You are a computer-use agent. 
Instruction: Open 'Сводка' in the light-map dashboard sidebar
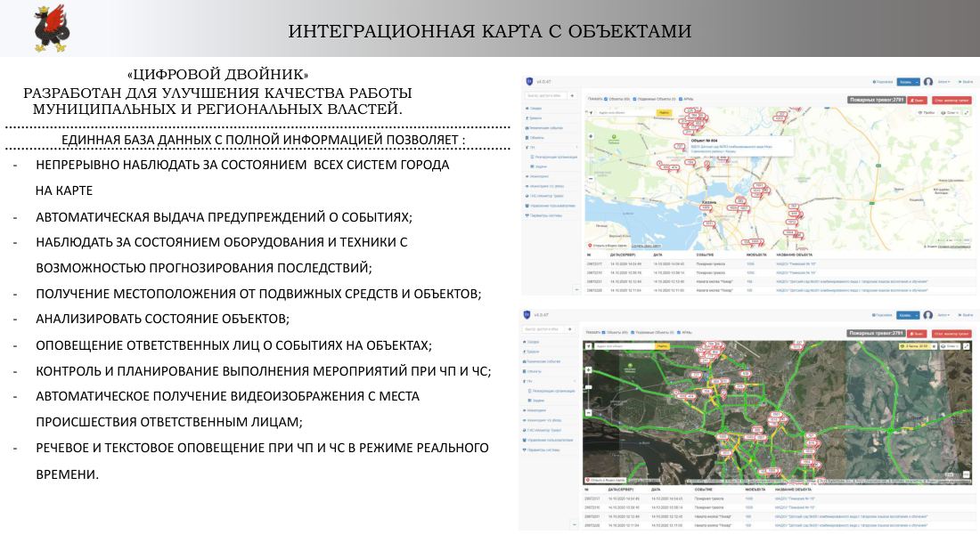(534, 109)
